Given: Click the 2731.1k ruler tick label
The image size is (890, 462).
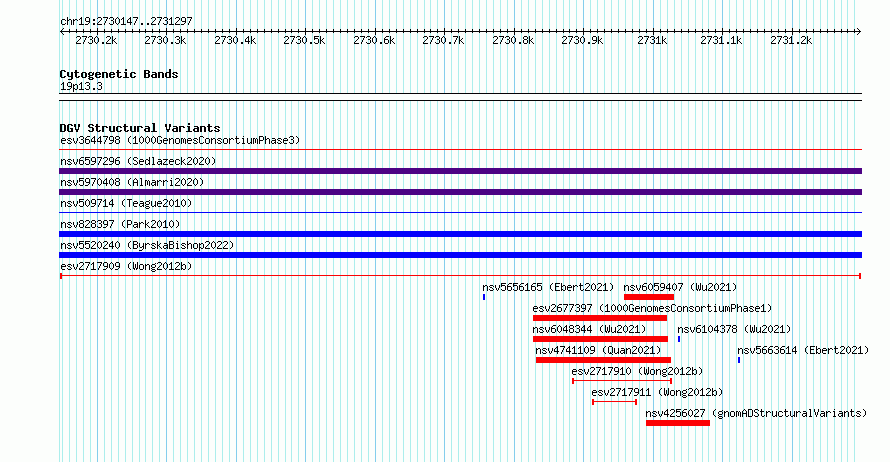Looking at the screenshot, I should [x=721, y=40].
